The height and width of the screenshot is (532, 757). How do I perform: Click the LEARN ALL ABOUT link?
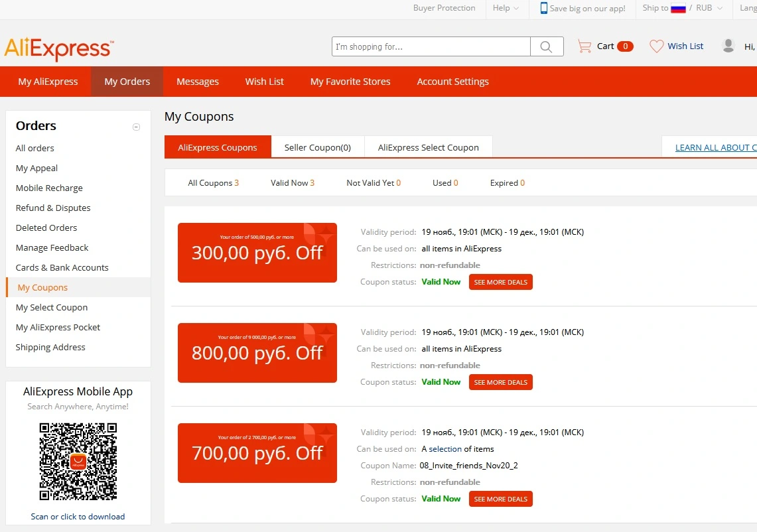pos(716,148)
